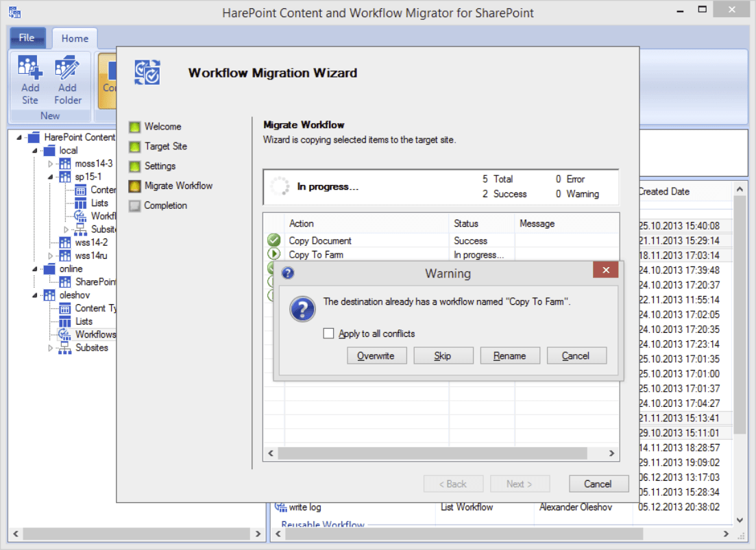Click the Status column header
The image size is (756, 550).
[x=482, y=223]
